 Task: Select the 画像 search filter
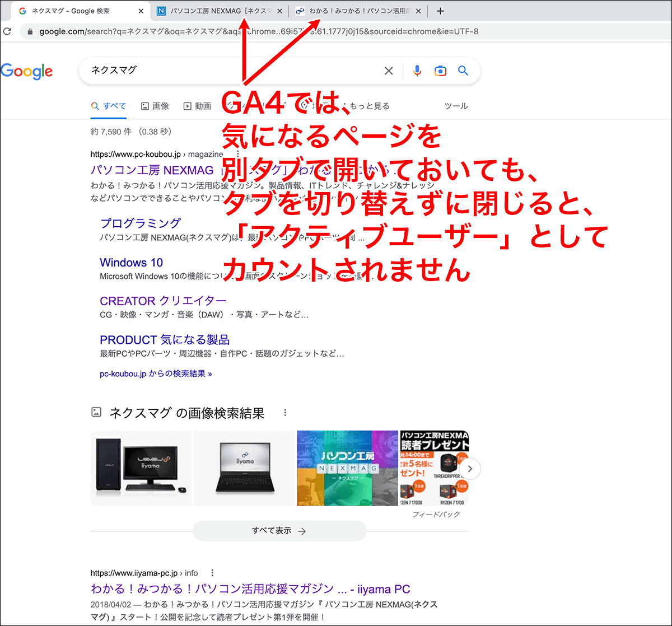pyautogui.click(x=155, y=106)
